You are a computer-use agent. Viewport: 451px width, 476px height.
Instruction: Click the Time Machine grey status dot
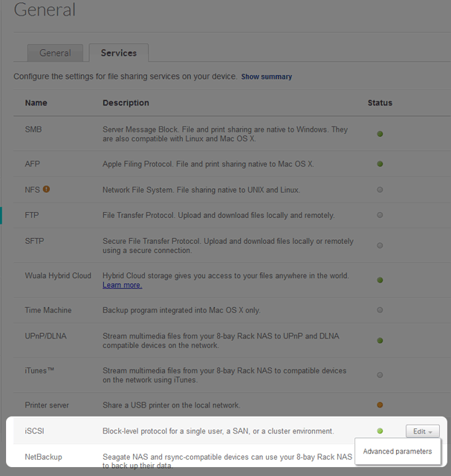coord(380,310)
